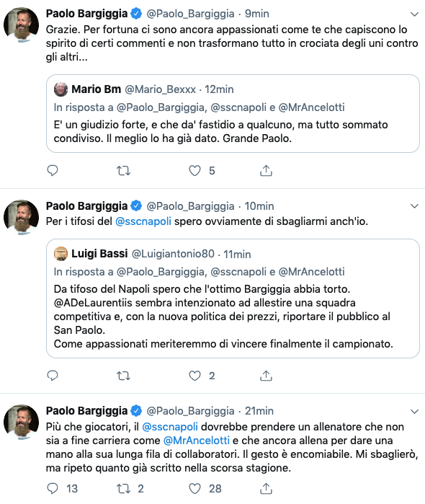Reply to the 10min tifosi tweet
The width and height of the screenshot is (425, 504).
click(x=53, y=376)
